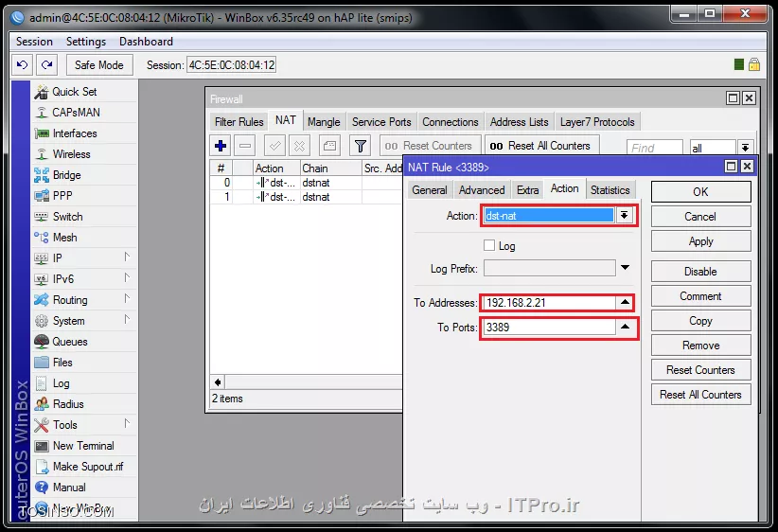Click the To Ports input field
Image resolution: width=778 pixels, height=532 pixels.
[x=549, y=328]
